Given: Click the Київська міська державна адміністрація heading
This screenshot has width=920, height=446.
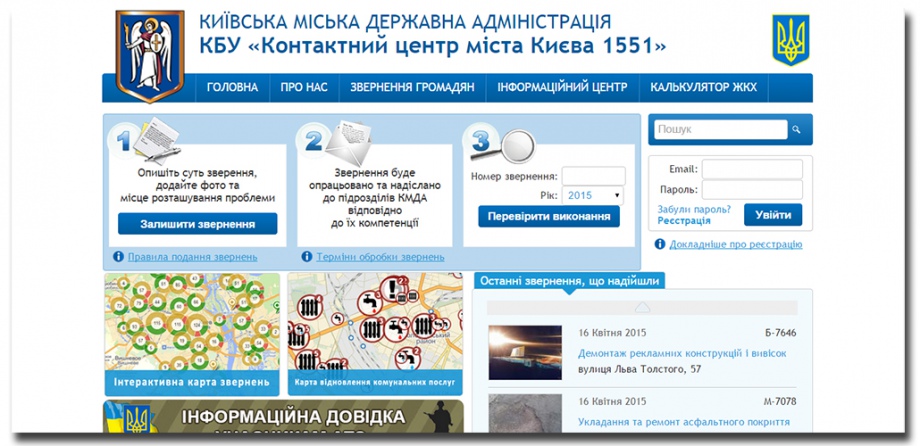Looking at the screenshot, I should (x=405, y=21).
